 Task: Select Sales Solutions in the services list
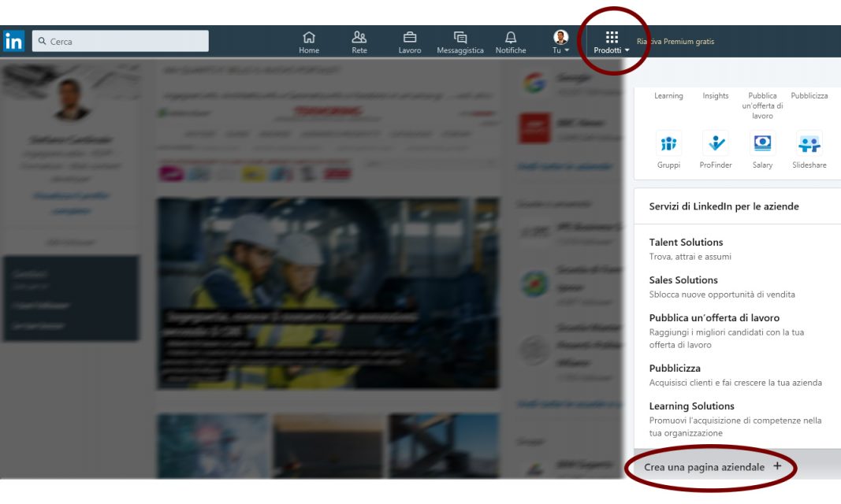click(x=683, y=280)
